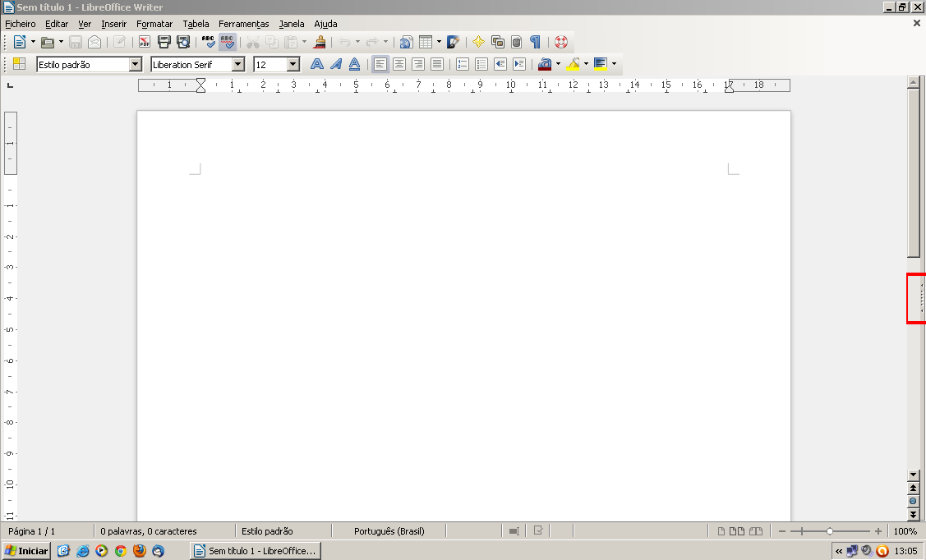926x560 pixels.
Task: Open the font name dropdown list
Action: (x=238, y=64)
